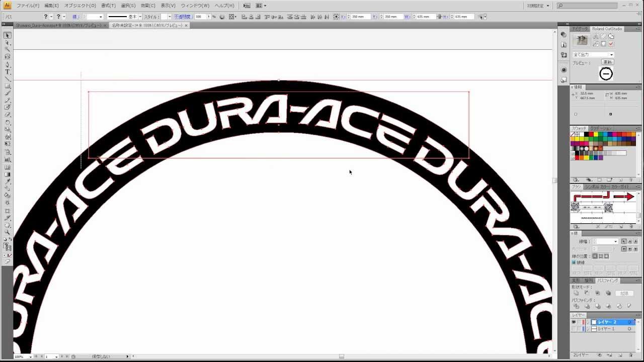Click the CutStudio red checkmark icon
Viewport: 644px width, 362px height.
611,44
